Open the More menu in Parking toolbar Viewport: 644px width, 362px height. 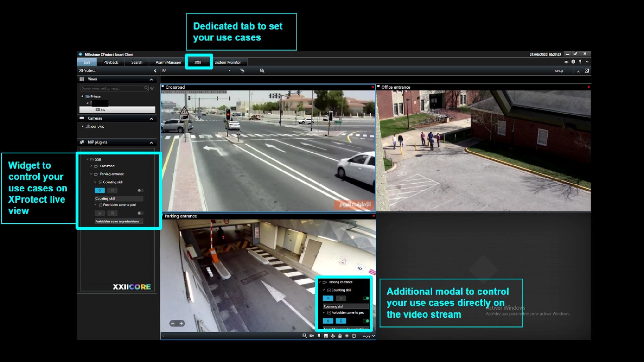click(x=368, y=336)
